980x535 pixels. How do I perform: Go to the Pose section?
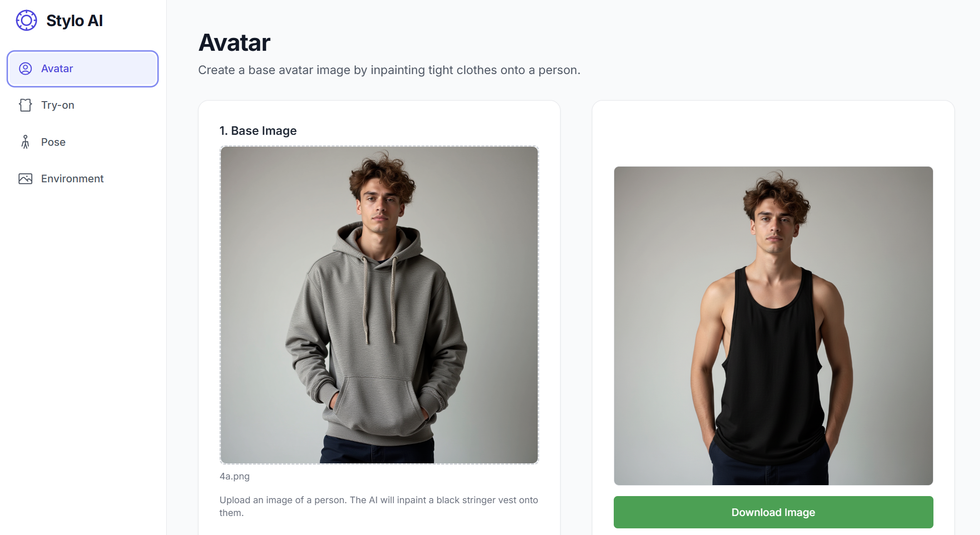[83, 142]
